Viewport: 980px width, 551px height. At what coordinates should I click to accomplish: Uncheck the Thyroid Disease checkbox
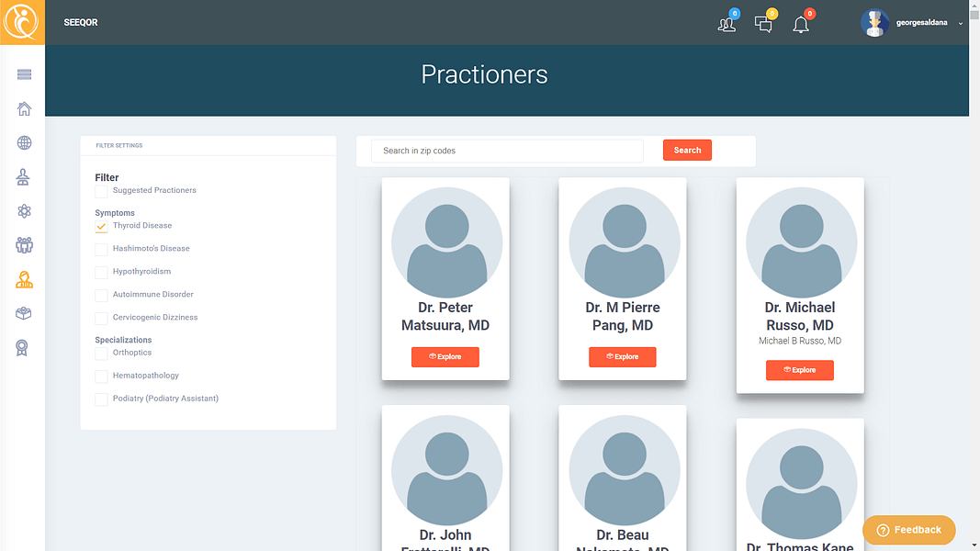pyautogui.click(x=101, y=226)
